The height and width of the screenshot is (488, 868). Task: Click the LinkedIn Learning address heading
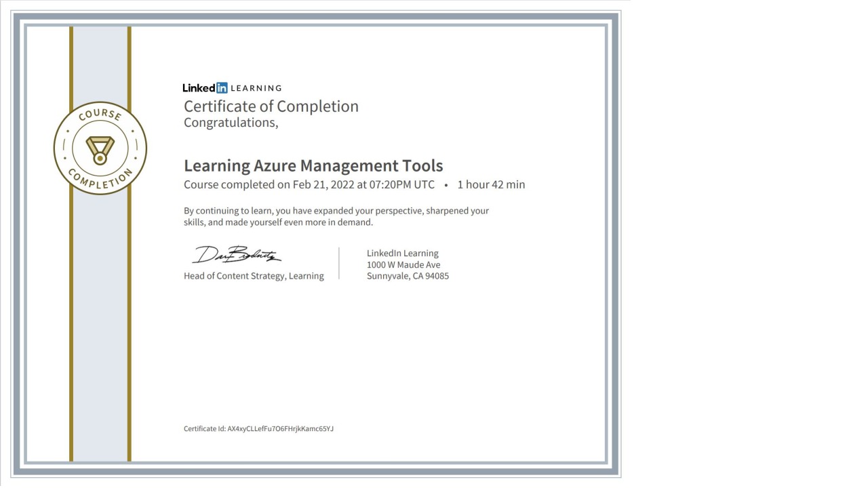402,253
